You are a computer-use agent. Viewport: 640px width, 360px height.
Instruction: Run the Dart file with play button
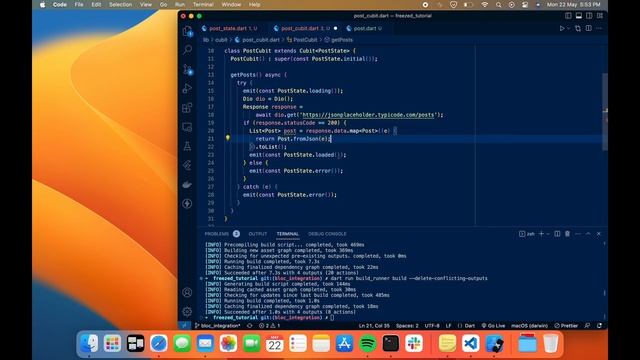click(x=562, y=29)
